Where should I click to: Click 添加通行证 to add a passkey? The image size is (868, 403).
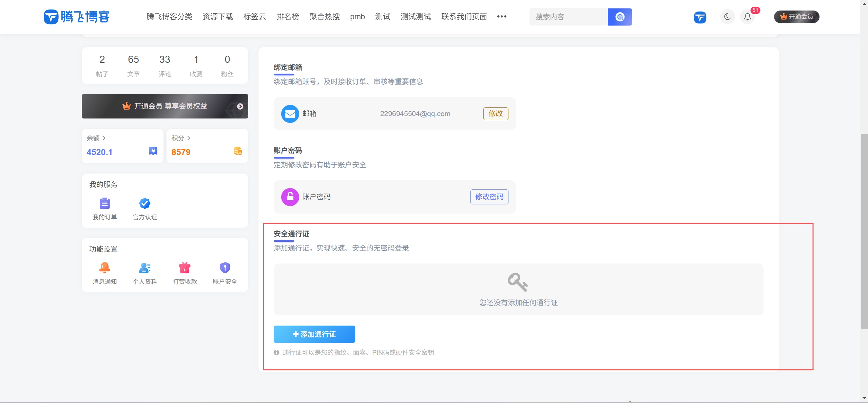314,334
